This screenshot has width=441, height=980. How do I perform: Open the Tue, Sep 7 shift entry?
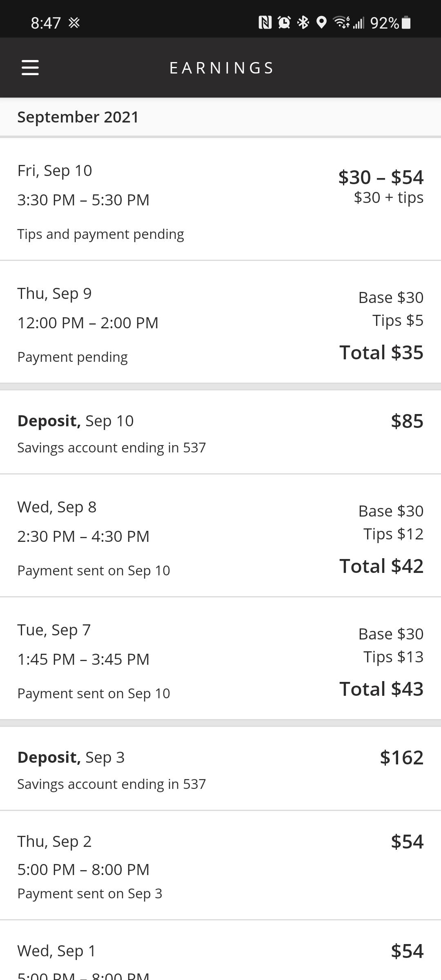[220, 659]
